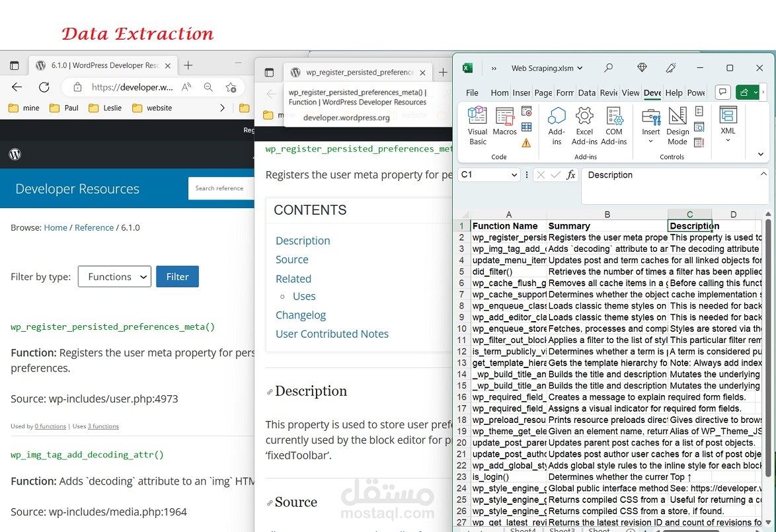Screen dimensions: 776x532
Task: Click the Excel app logo icon
Action: coord(468,68)
